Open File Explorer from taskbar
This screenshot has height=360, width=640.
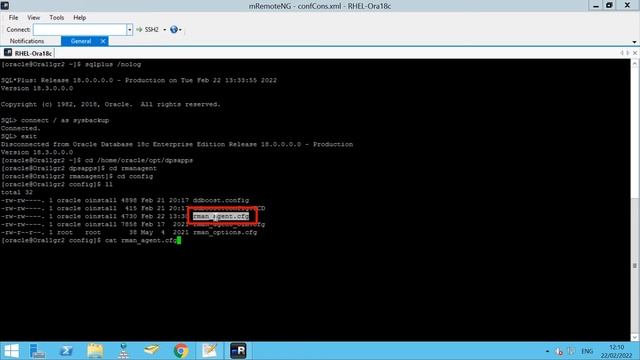pos(95,351)
